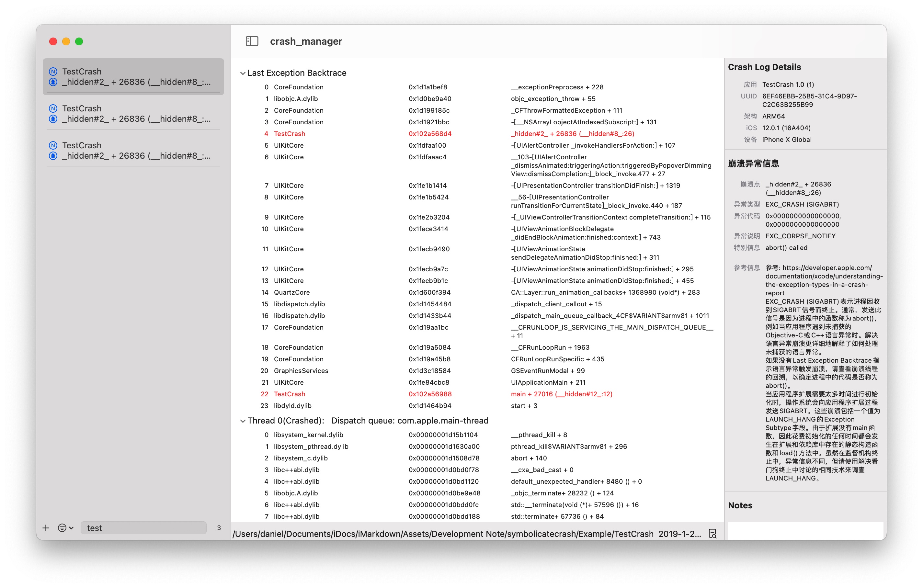The width and height of the screenshot is (923, 588).
Task: Toggle the sidebar panel icon
Action: [x=252, y=41]
